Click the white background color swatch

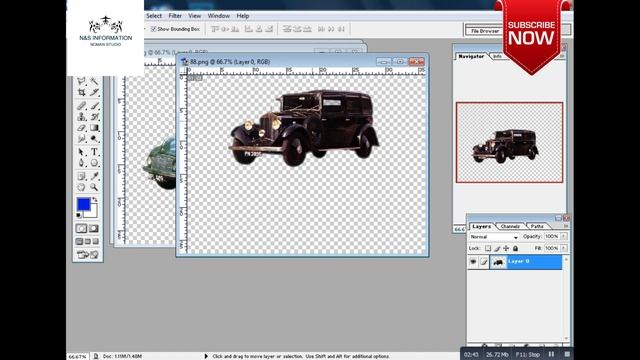(93, 212)
